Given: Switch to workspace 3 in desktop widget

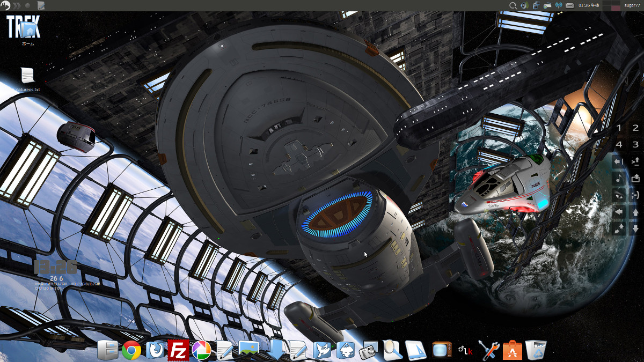Looking at the screenshot, I should [635, 144].
